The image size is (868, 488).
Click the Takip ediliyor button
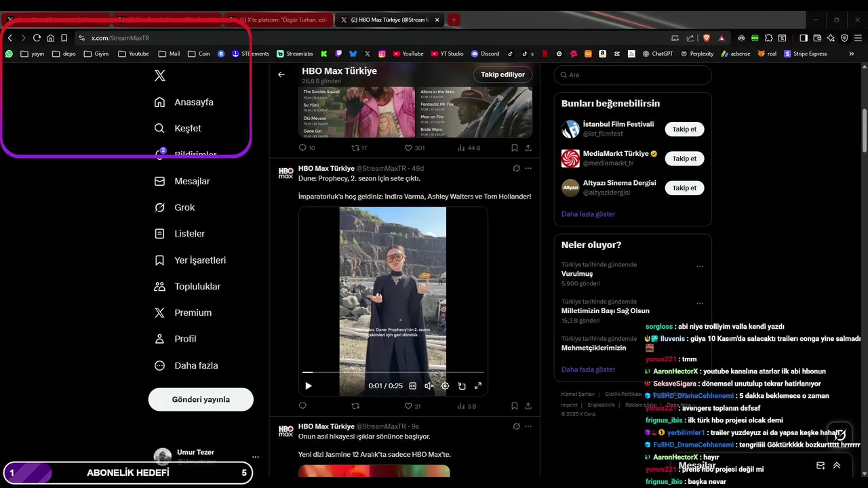(502, 75)
